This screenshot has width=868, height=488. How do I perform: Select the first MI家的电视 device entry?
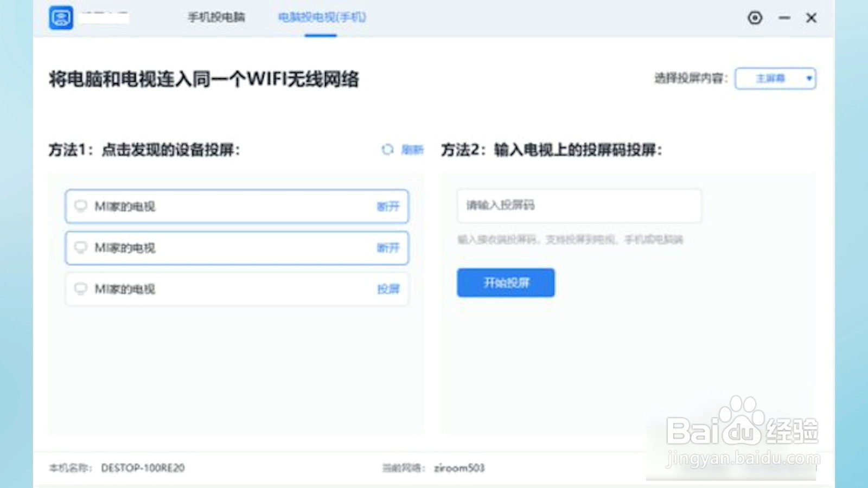tap(217, 207)
